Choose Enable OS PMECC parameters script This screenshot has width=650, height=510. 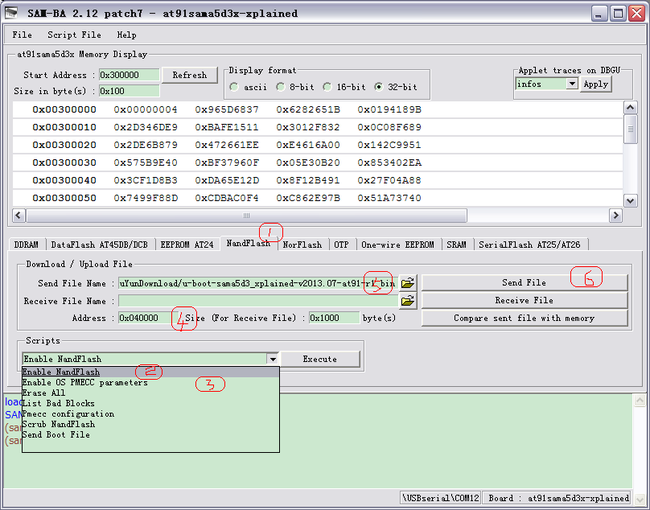tap(150, 382)
